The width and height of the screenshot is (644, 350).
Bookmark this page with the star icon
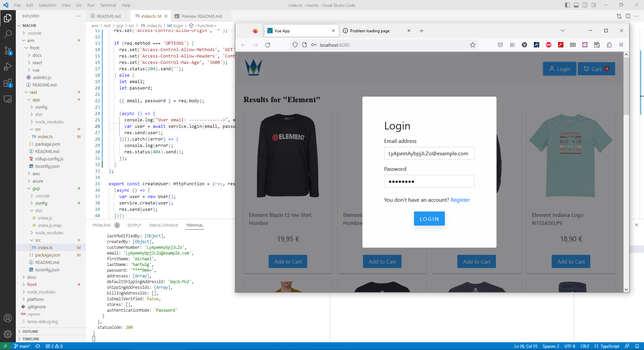473,45
